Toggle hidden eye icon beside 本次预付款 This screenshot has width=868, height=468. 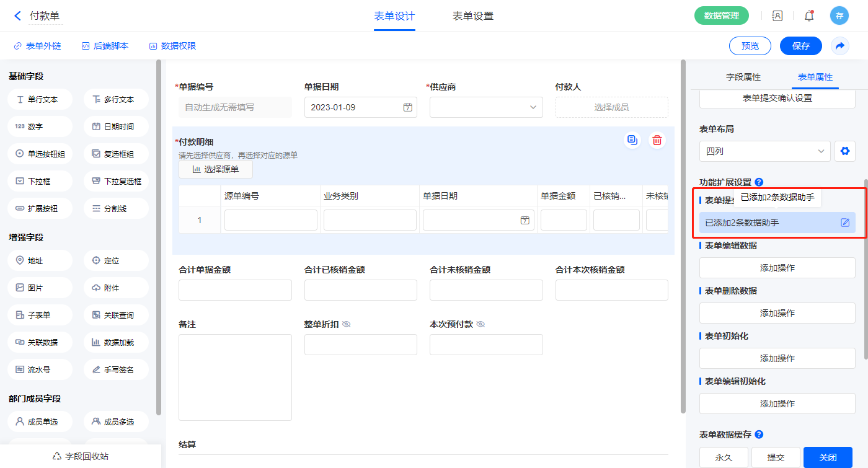coord(480,324)
